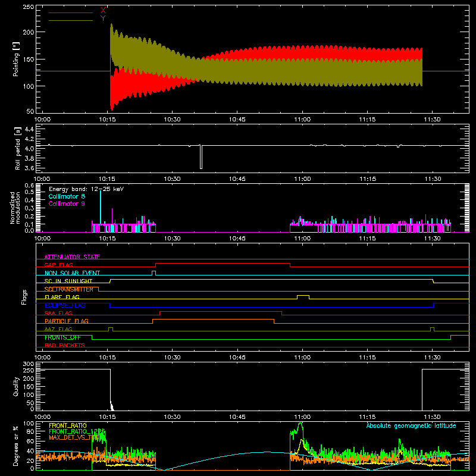Viewport: 476px width, 476px height.
Task: Select the PARTICLE_FLAG label
Action: [x=67, y=321]
